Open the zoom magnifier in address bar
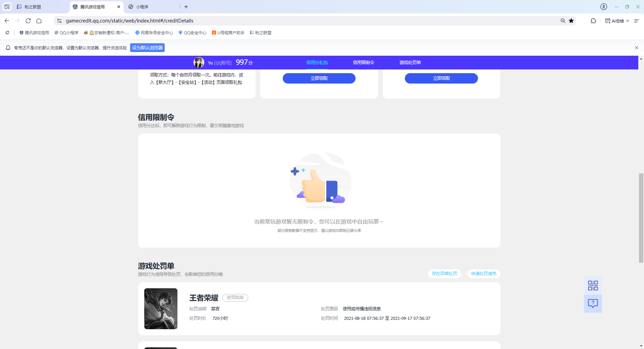The width and height of the screenshot is (644, 349). tap(563, 21)
